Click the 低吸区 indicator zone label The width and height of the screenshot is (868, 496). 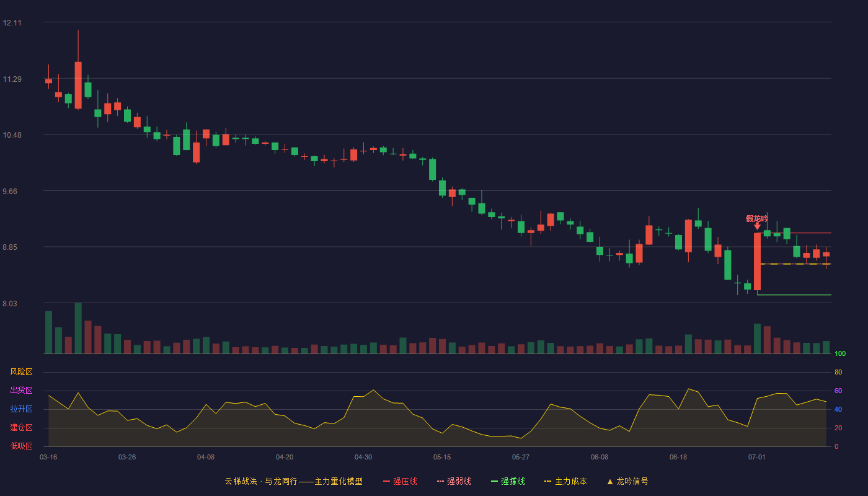pyautogui.click(x=21, y=446)
